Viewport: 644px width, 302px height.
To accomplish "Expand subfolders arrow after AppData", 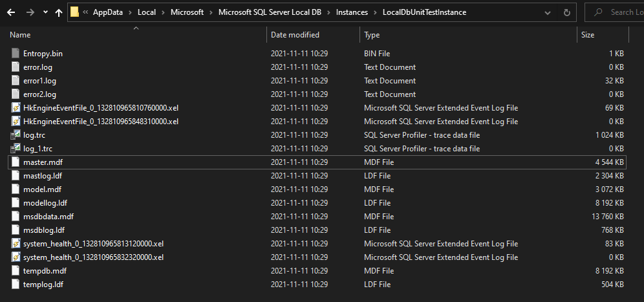I will (130, 12).
